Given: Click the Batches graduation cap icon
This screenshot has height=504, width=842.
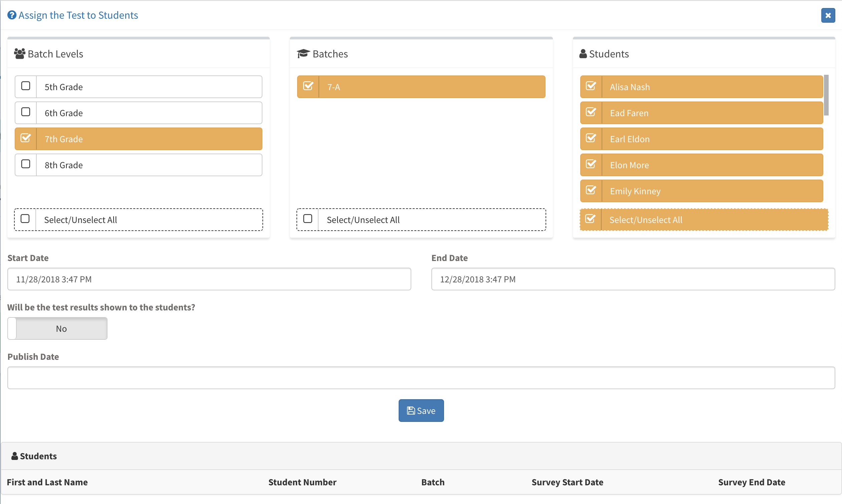Looking at the screenshot, I should [x=303, y=54].
